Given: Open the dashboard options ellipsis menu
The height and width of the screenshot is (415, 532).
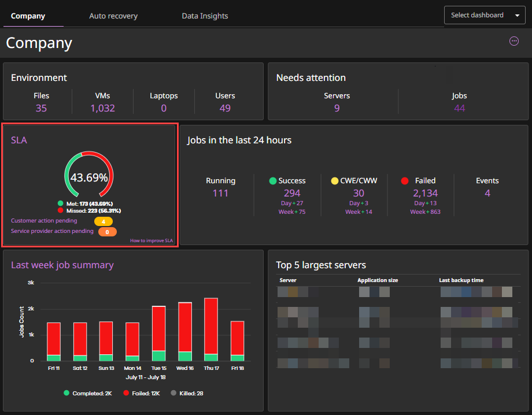Looking at the screenshot, I should pyautogui.click(x=514, y=41).
